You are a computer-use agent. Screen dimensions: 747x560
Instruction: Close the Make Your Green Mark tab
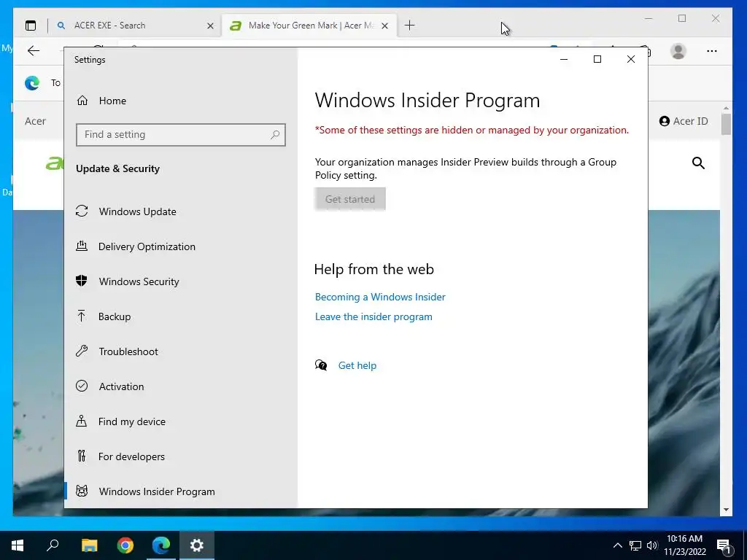click(x=385, y=26)
